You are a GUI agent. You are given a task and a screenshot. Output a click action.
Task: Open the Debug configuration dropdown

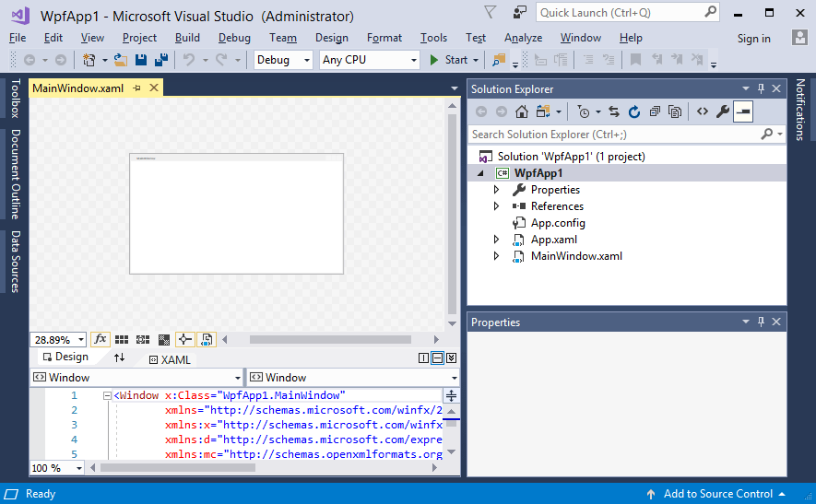[284, 60]
